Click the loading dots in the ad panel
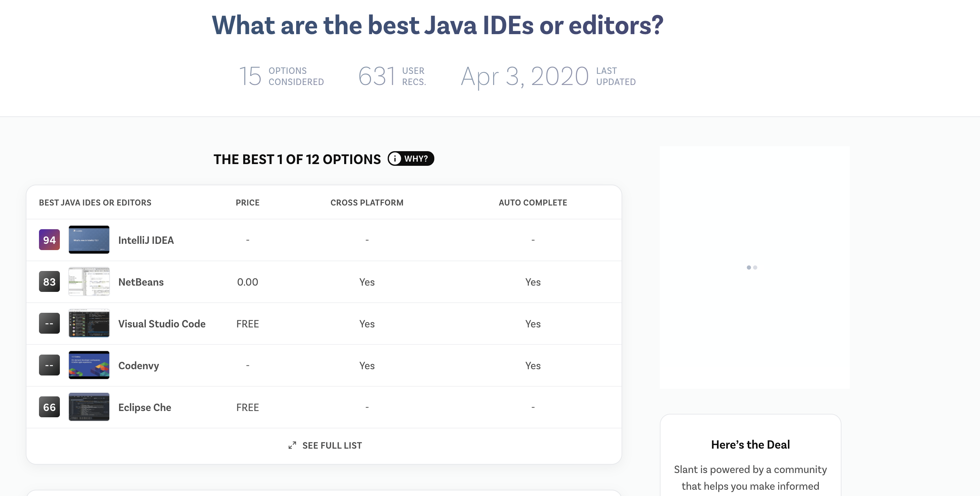 tap(752, 268)
